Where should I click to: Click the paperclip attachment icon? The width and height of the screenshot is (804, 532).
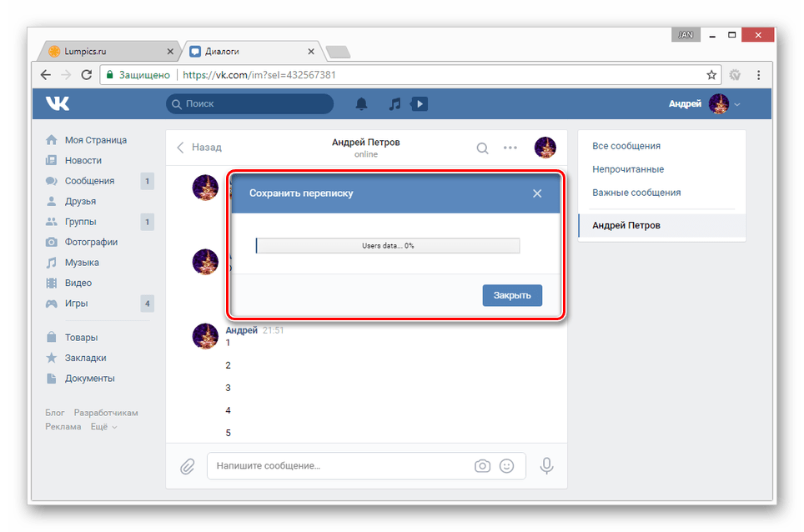(x=187, y=465)
